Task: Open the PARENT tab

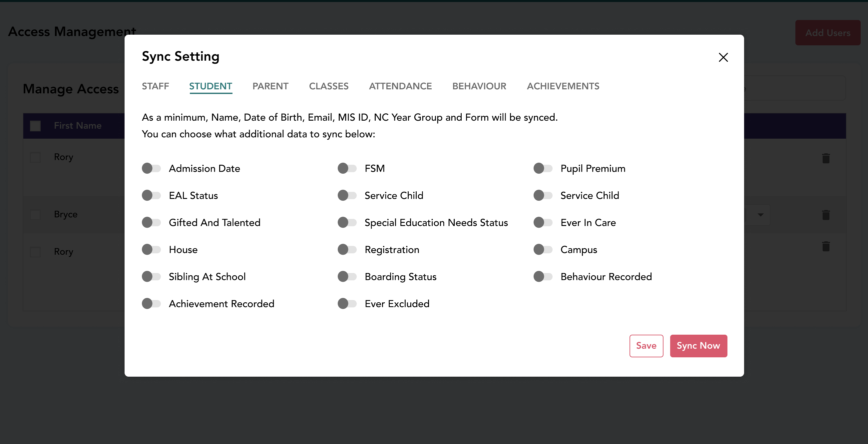Action: 270,86
